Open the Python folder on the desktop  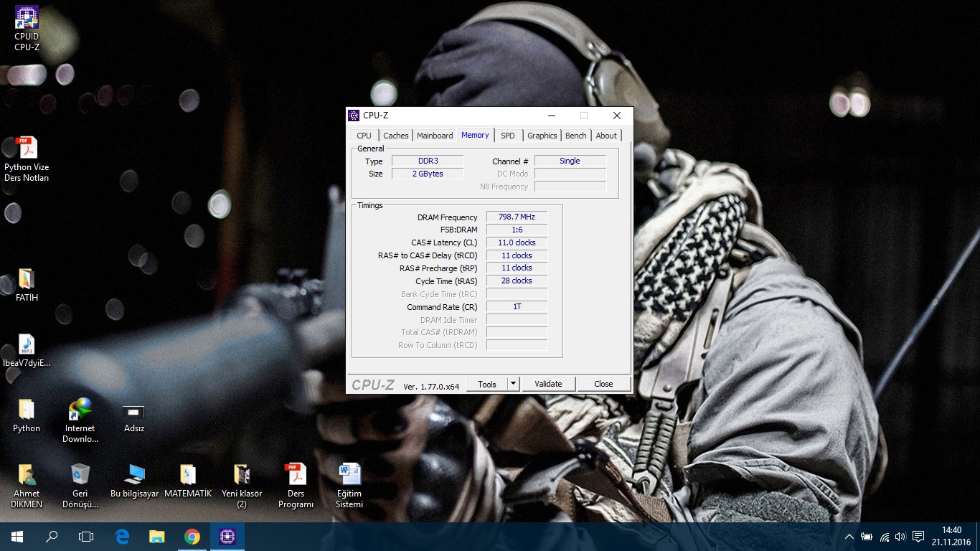click(27, 415)
